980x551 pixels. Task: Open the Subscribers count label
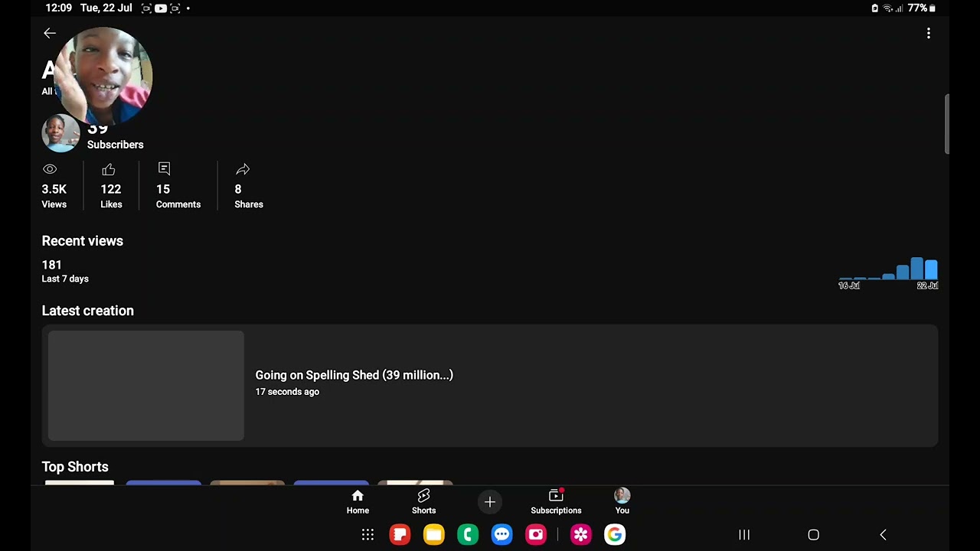pyautogui.click(x=115, y=145)
